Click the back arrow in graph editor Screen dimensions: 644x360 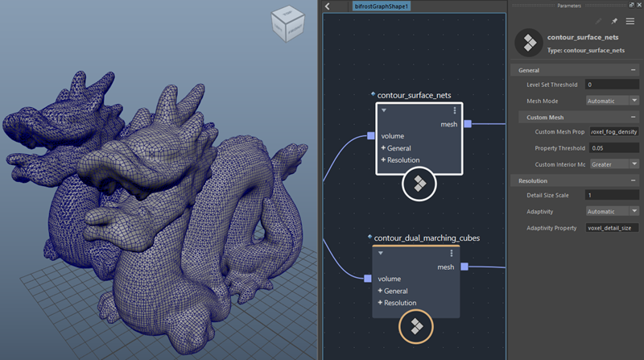point(328,6)
